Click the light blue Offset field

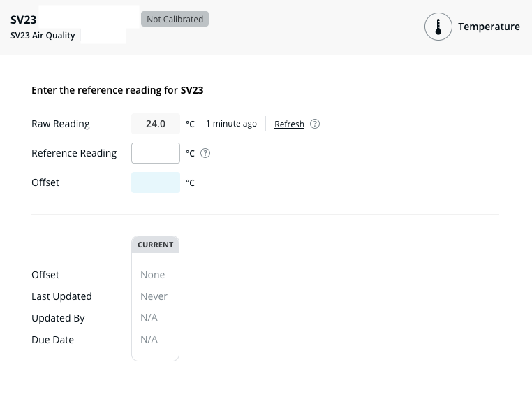pyautogui.click(x=156, y=182)
